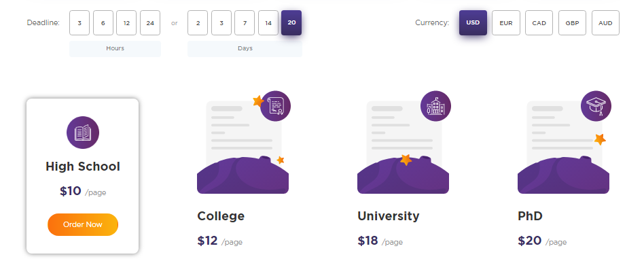Switch currency to EUR
The image size is (644, 259).
tap(506, 23)
